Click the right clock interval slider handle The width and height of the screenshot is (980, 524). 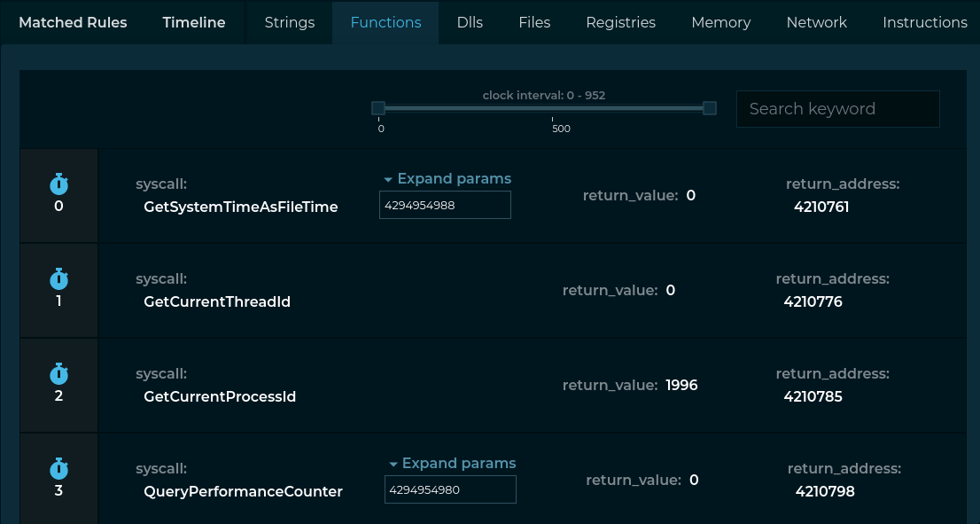[710, 108]
